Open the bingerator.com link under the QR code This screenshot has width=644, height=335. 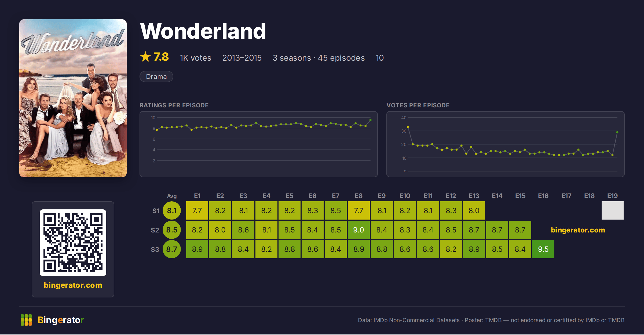click(73, 285)
